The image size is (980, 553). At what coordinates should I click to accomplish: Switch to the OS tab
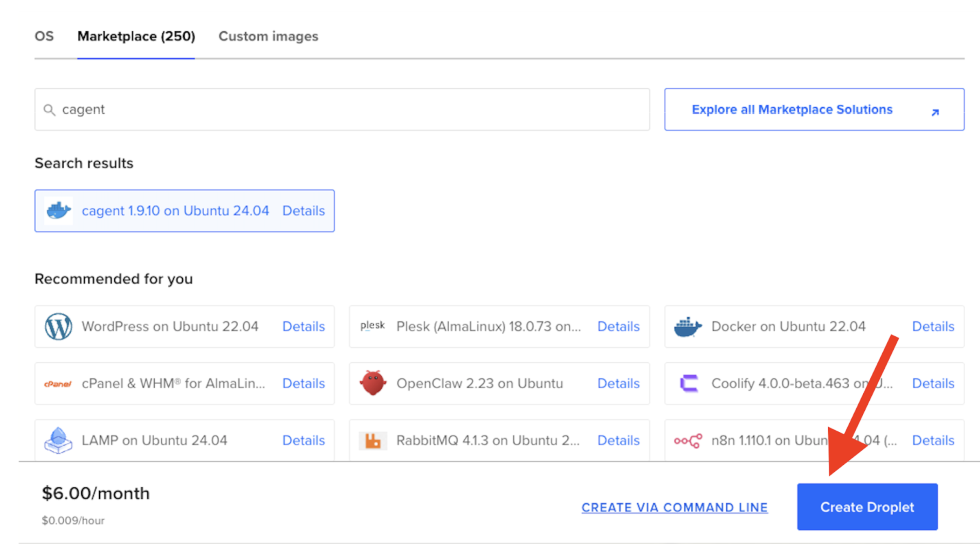[45, 36]
